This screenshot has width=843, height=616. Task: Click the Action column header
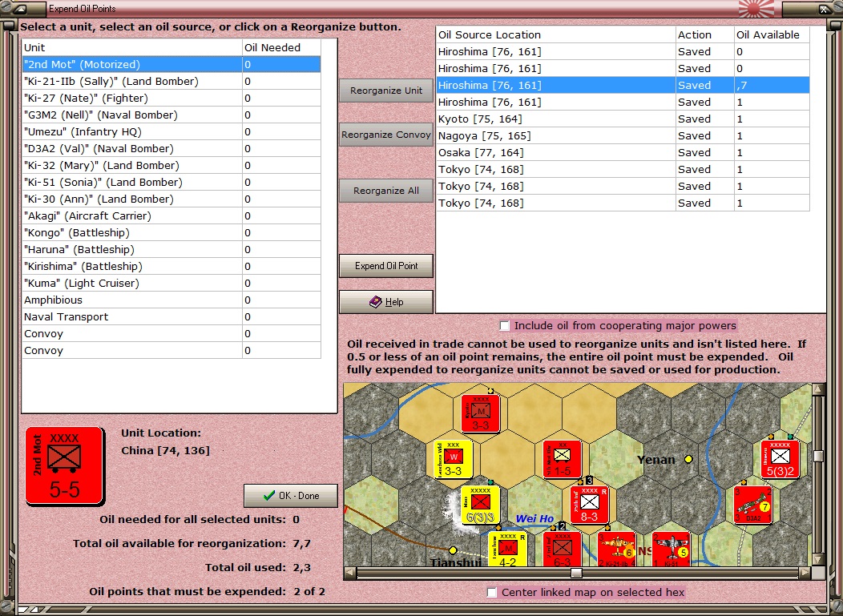705,34
